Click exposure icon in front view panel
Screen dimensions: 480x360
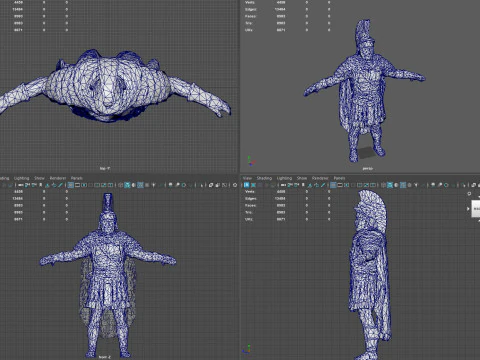click(235, 185)
